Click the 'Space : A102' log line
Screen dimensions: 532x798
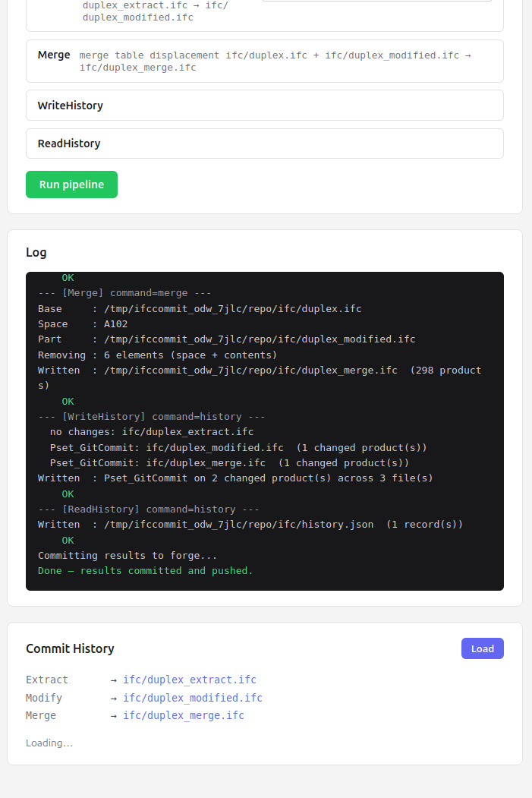[83, 324]
